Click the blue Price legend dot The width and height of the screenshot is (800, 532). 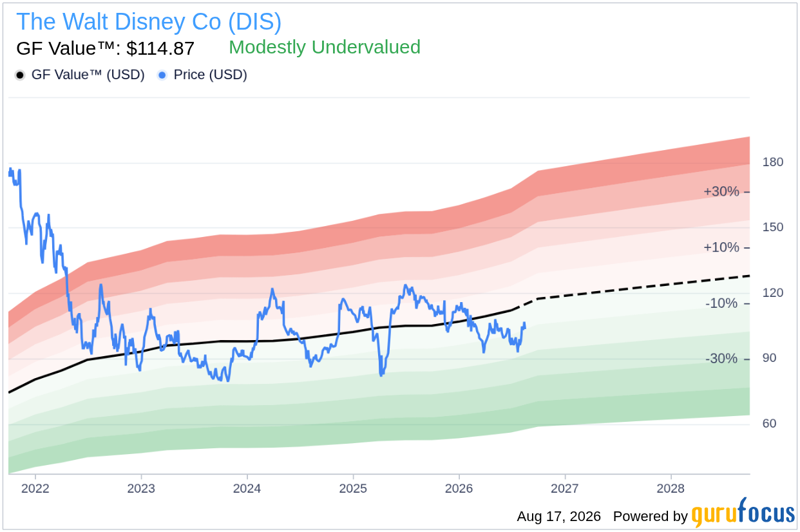(x=162, y=75)
